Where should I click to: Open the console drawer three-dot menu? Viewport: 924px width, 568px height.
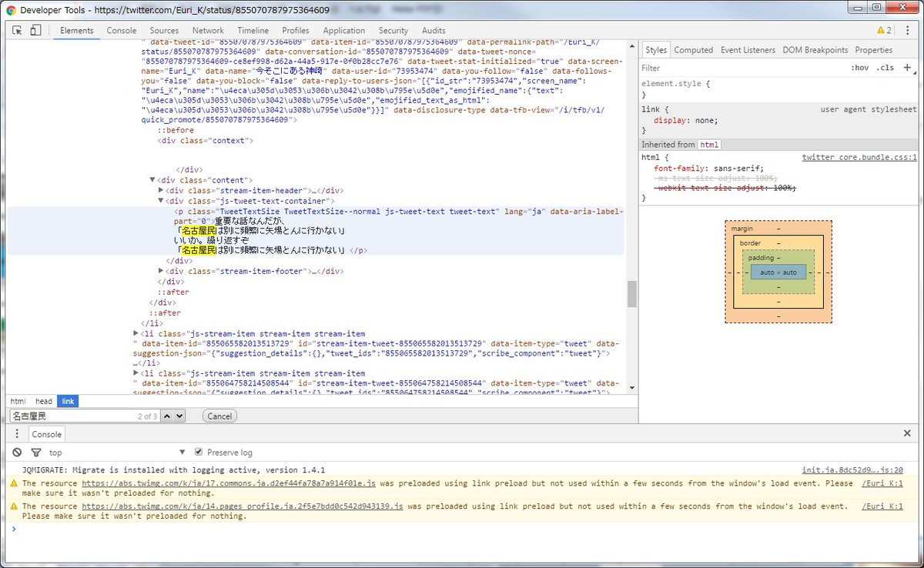coord(17,434)
